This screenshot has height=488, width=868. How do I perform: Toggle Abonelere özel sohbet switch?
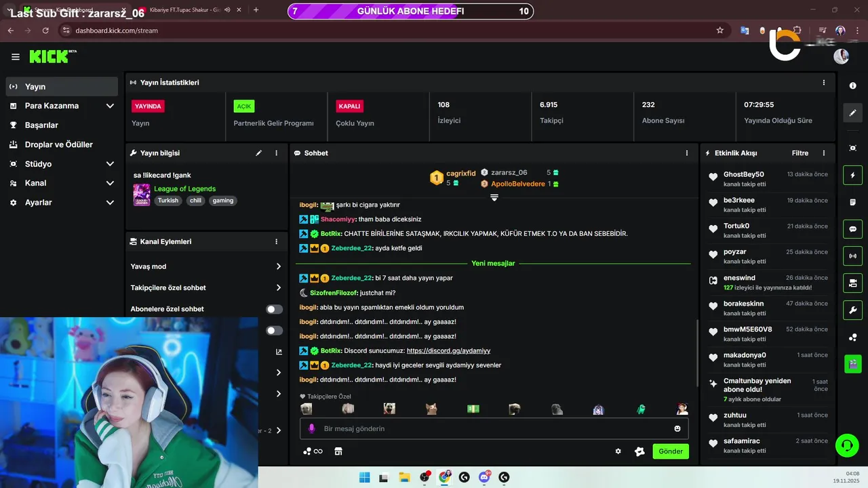click(274, 309)
